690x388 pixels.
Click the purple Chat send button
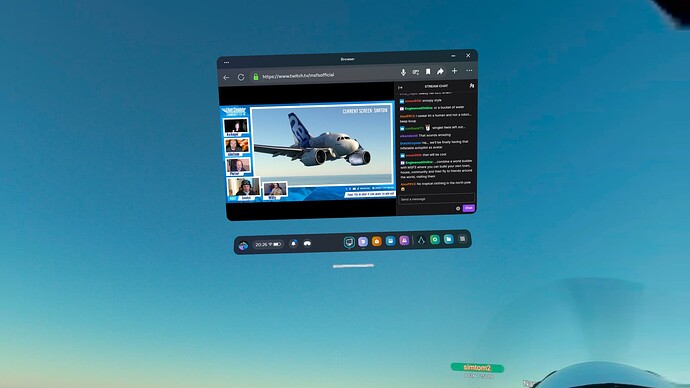(x=469, y=208)
